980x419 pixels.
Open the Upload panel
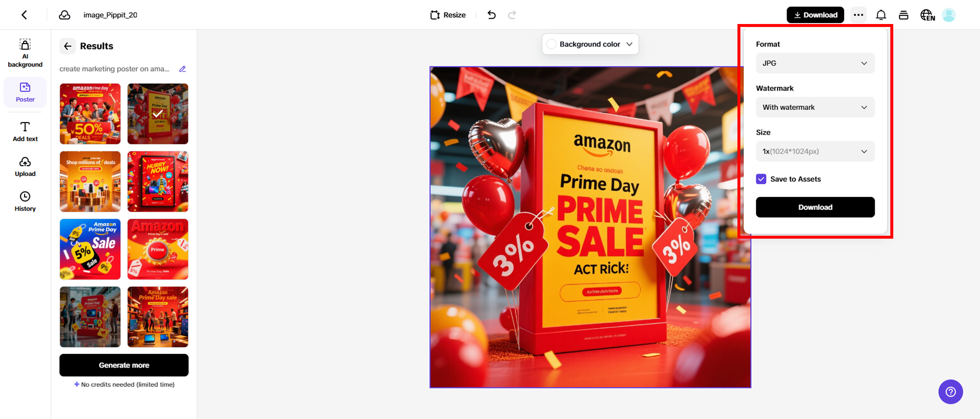point(25,167)
